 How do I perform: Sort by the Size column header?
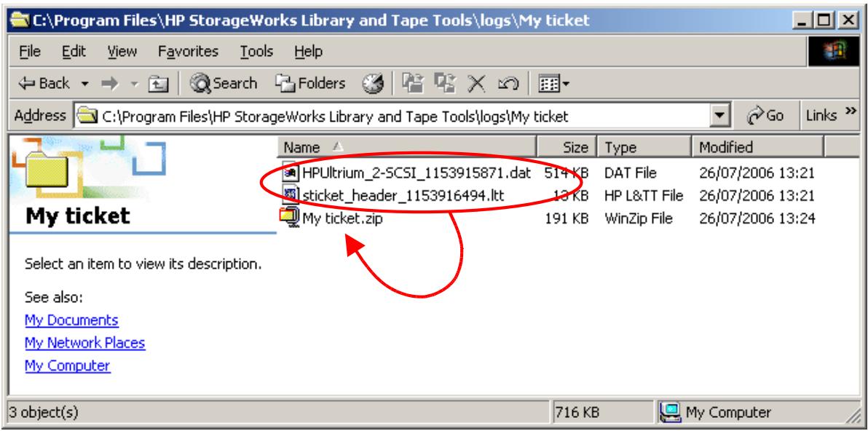coord(567,148)
